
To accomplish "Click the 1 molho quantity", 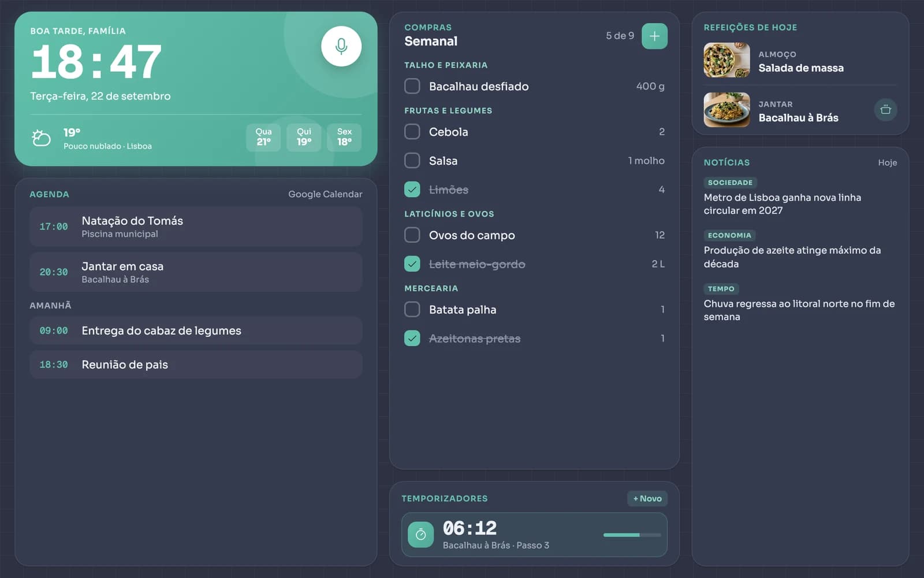I will (646, 161).
